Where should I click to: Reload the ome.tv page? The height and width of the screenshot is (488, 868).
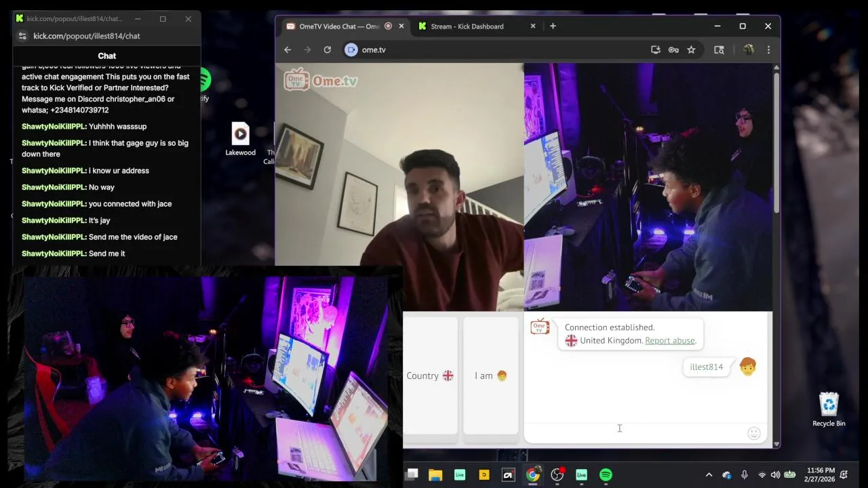(x=328, y=49)
